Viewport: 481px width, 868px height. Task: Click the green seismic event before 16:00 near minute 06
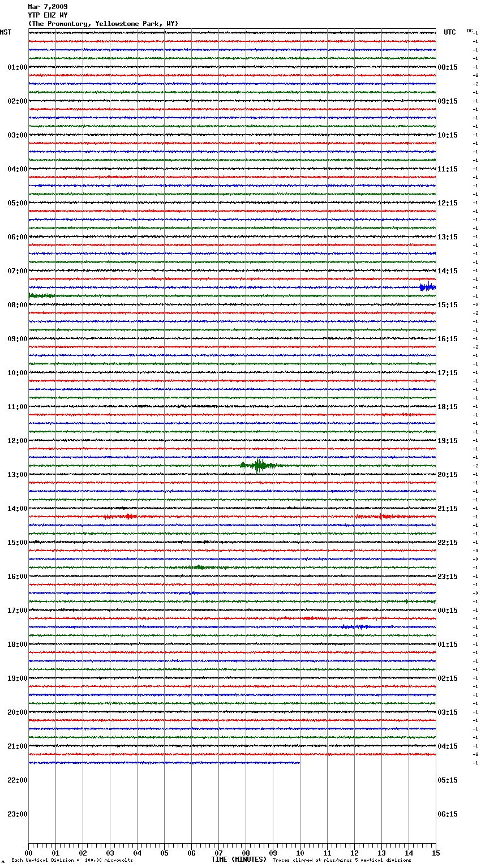(x=200, y=567)
